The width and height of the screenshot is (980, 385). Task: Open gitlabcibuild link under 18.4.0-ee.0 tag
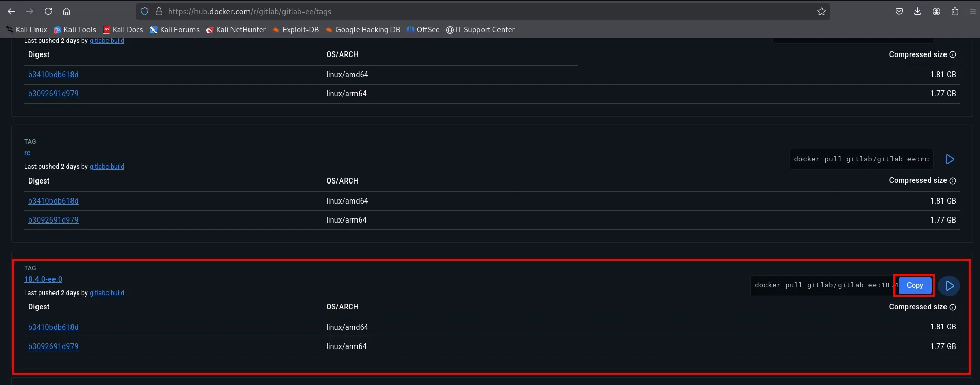[x=107, y=293]
